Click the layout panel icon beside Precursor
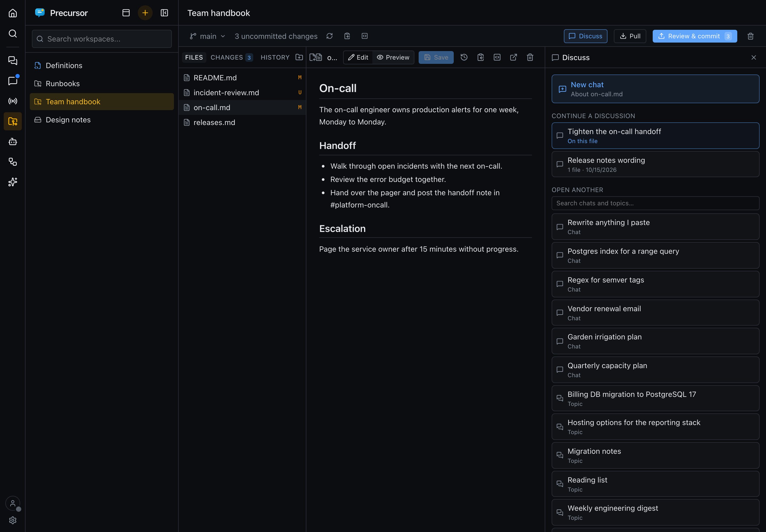This screenshot has height=532, width=766. click(126, 13)
